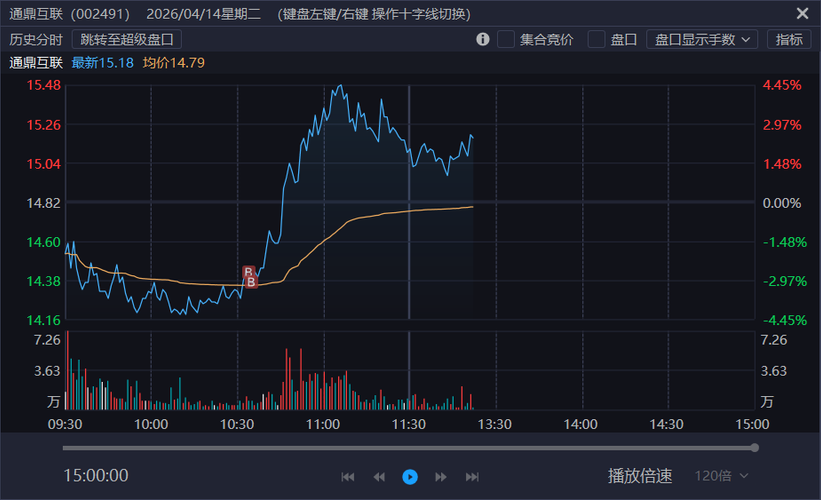Click the 播放倍速 label

click(640, 476)
